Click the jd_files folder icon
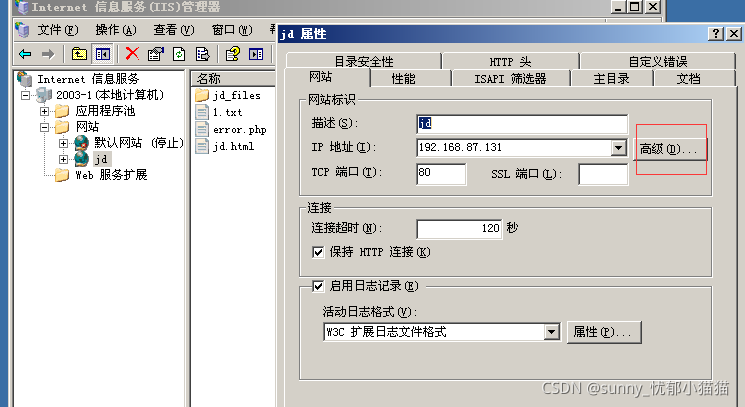The height and width of the screenshot is (407, 745). coord(202,95)
